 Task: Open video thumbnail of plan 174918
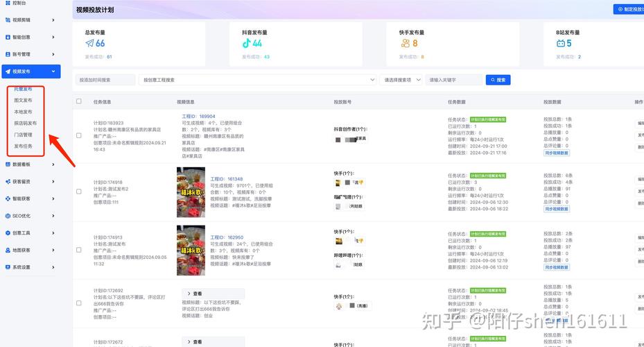(191, 192)
